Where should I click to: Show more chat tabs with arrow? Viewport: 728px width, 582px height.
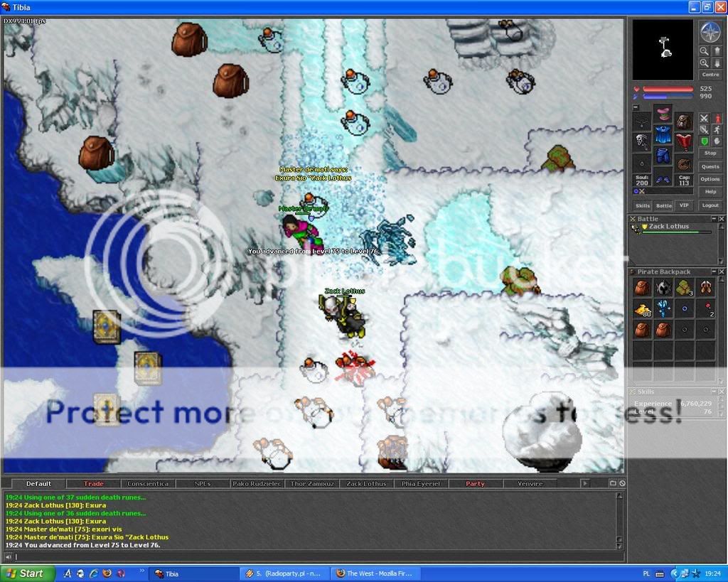585,484
